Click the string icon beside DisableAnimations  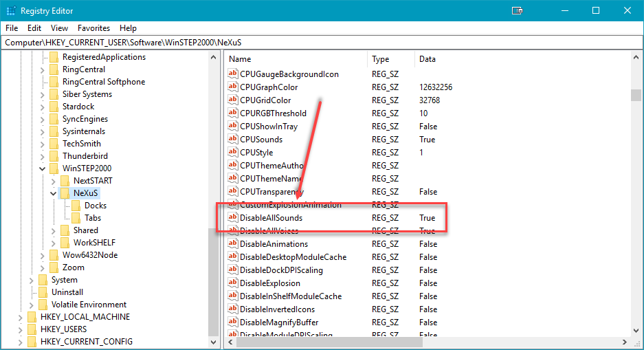233,244
